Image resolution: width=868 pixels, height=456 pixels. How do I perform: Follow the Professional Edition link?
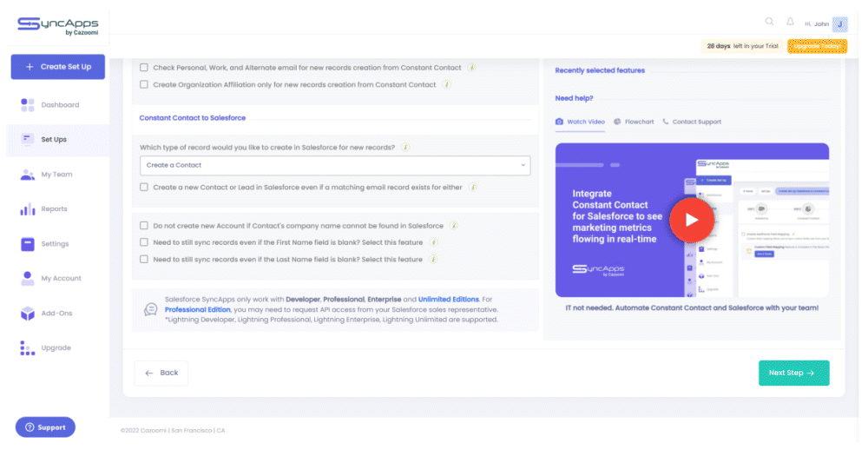(x=198, y=310)
